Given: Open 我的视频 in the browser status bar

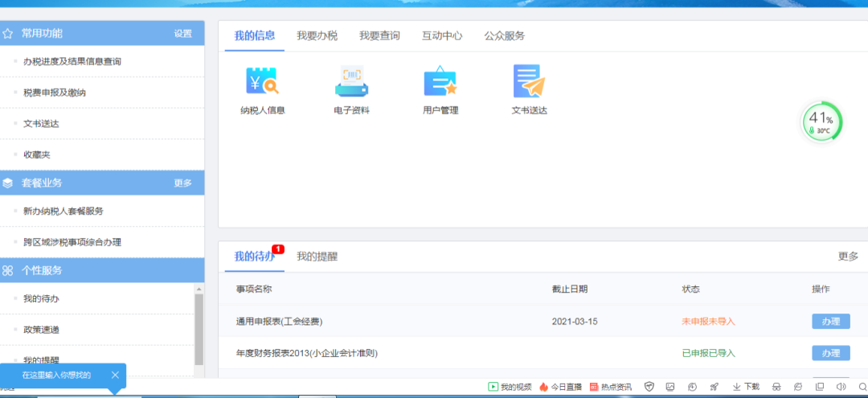Looking at the screenshot, I should [x=510, y=387].
